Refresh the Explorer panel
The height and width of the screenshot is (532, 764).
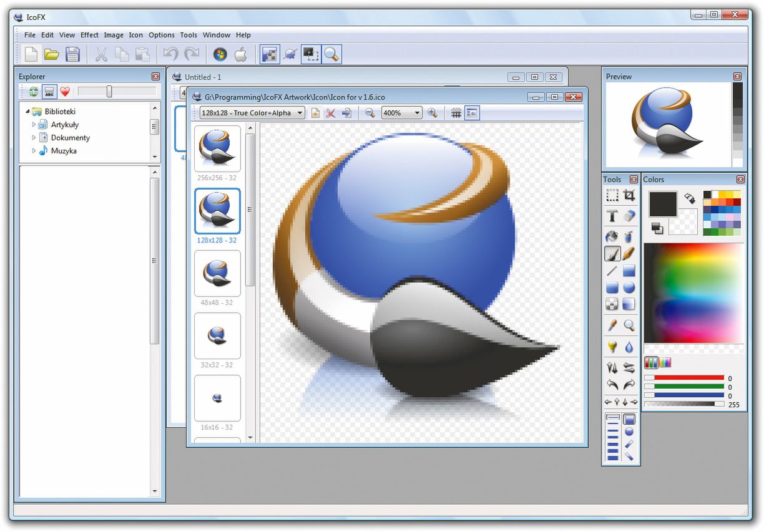pyautogui.click(x=33, y=92)
